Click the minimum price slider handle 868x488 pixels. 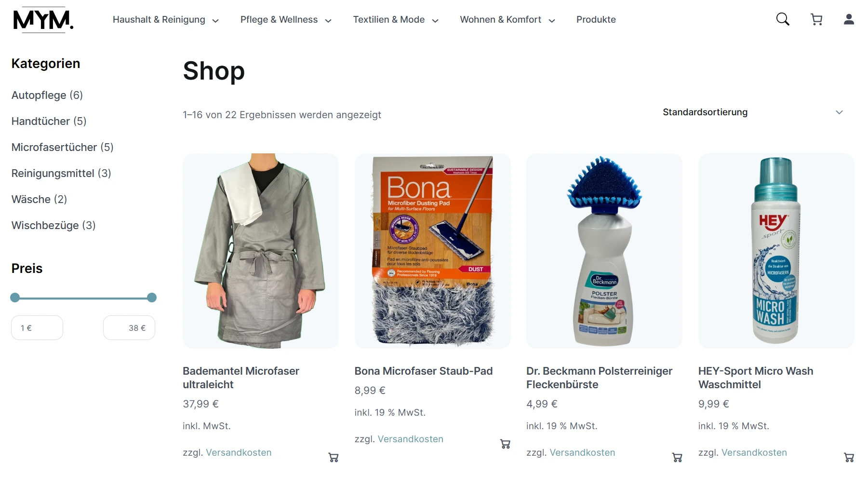(15, 298)
